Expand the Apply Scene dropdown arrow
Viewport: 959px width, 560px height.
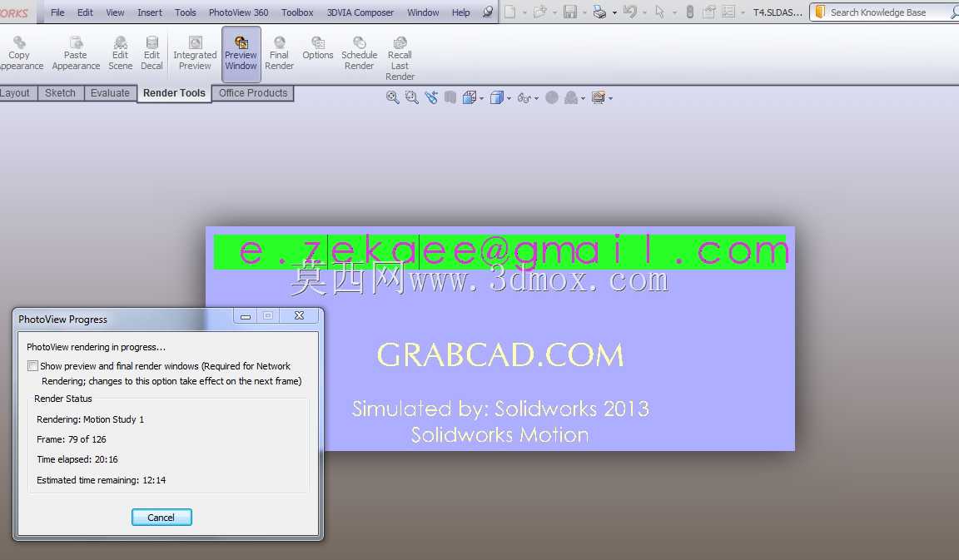(583, 98)
